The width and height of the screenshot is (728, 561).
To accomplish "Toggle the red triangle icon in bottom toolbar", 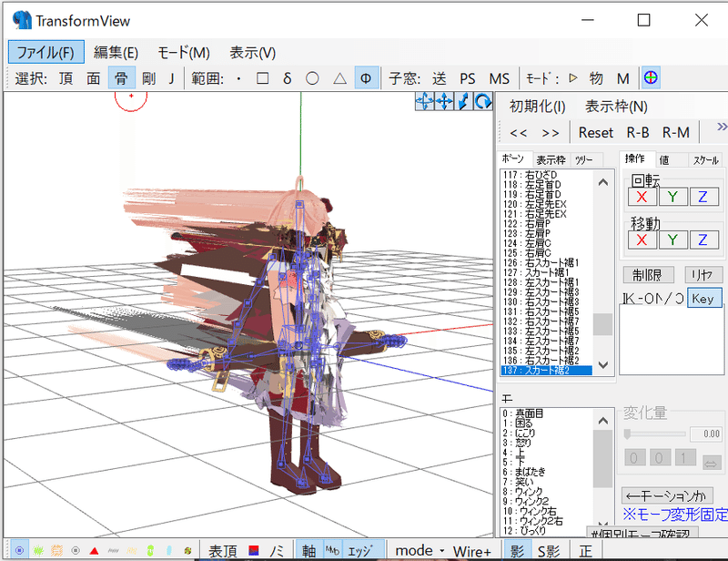I will [95, 551].
